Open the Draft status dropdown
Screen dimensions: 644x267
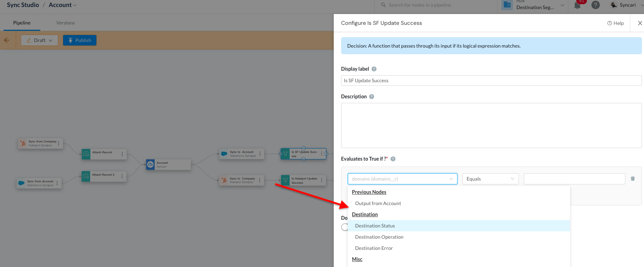click(40, 40)
